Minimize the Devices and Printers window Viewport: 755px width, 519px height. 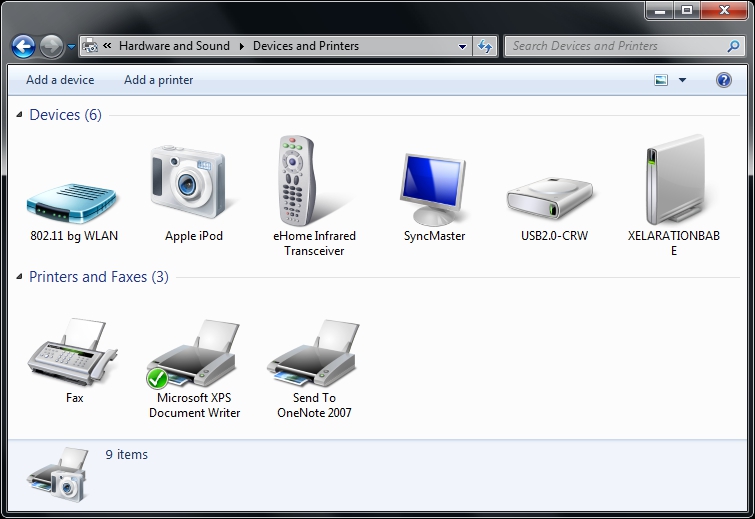pos(660,10)
